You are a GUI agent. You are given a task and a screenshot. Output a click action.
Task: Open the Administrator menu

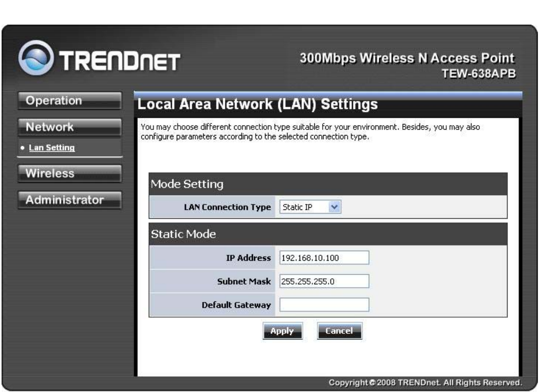[70, 200]
